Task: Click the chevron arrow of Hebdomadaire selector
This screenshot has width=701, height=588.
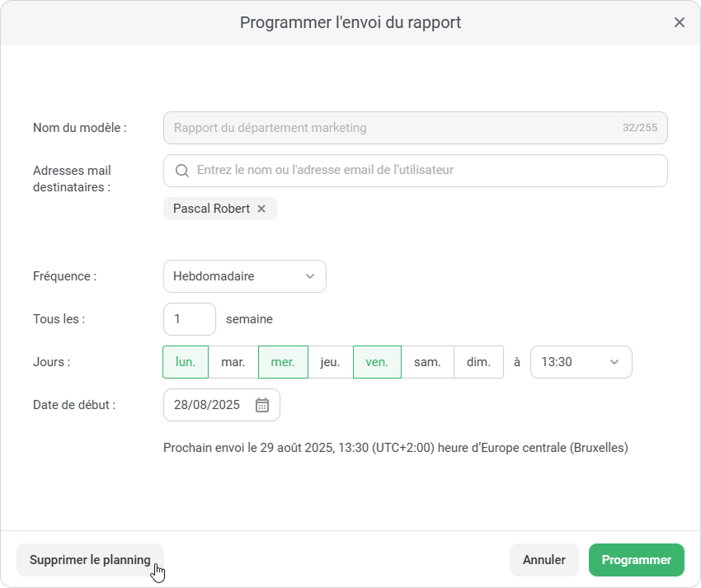Action: click(310, 276)
